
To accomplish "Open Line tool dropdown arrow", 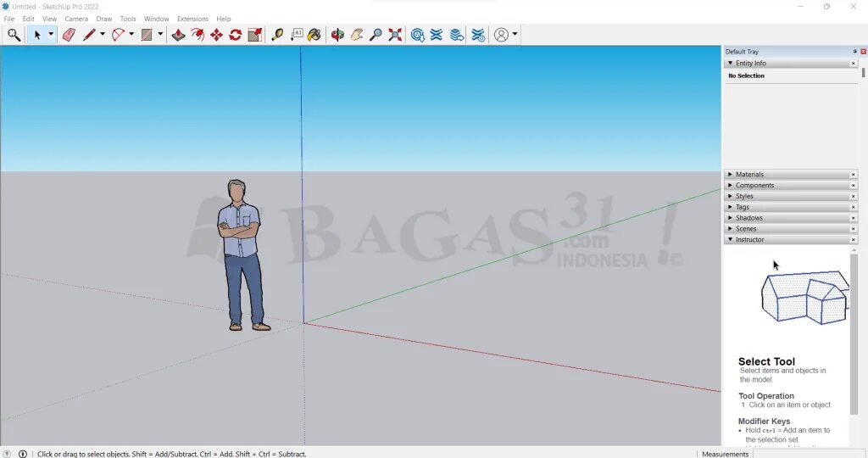I will pyautogui.click(x=103, y=34).
